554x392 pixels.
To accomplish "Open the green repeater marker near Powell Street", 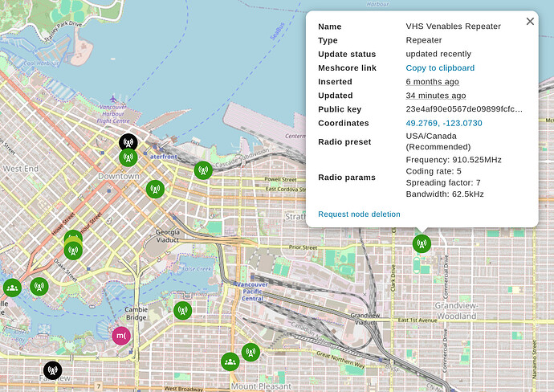I will click(x=202, y=170).
